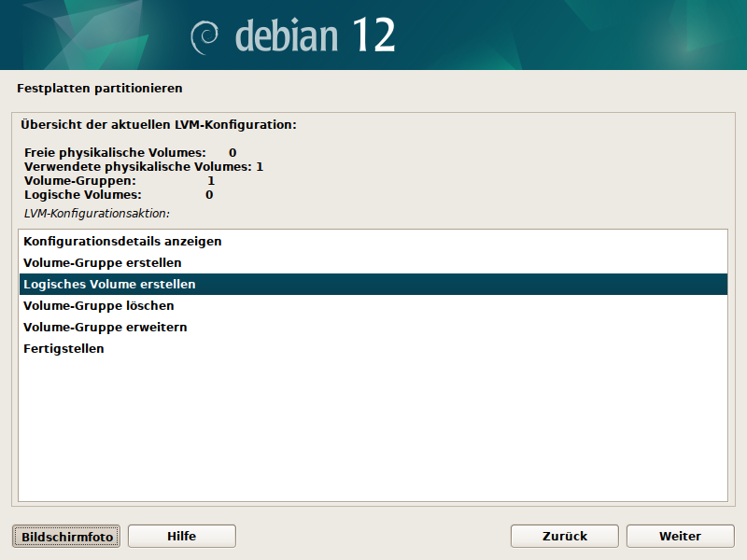The image size is (747, 560).
Task: Click the "Freie physikalische Volumes" line
Action: click(x=130, y=152)
